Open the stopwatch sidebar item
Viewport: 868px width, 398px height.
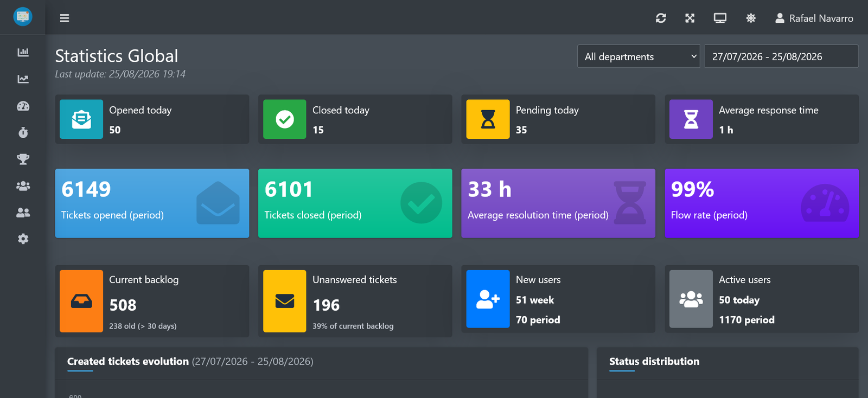23,132
